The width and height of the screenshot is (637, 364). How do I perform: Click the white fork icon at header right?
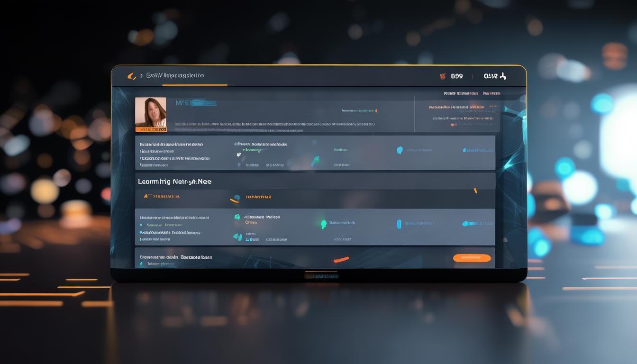click(x=503, y=76)
